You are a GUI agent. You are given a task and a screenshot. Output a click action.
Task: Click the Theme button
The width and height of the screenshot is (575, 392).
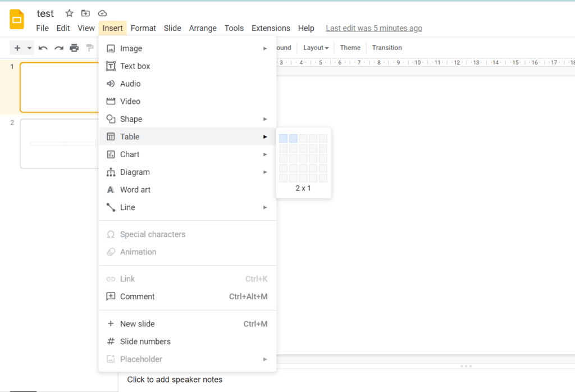(x=350, y=48)
